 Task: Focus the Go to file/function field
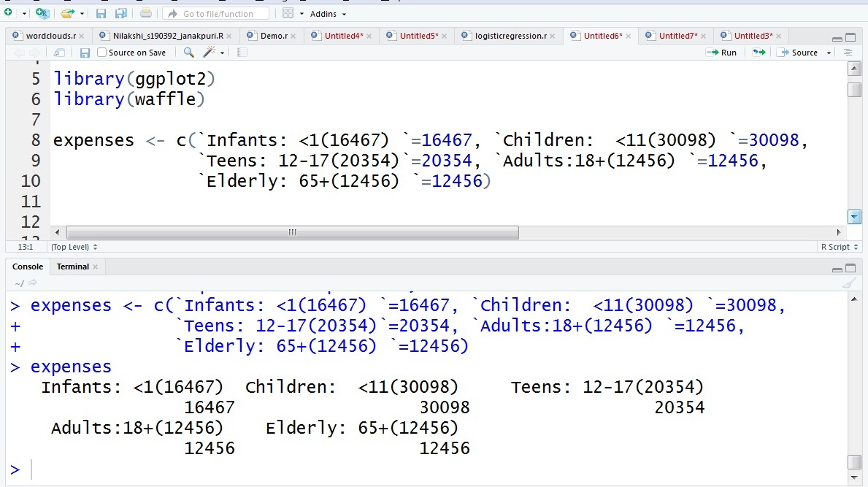[x=216, y=13]
